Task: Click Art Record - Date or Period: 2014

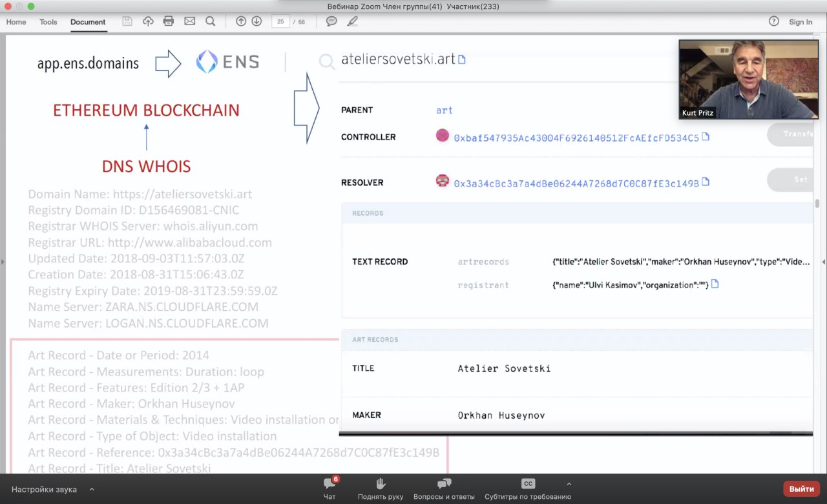Action: [x=118, y=355]
